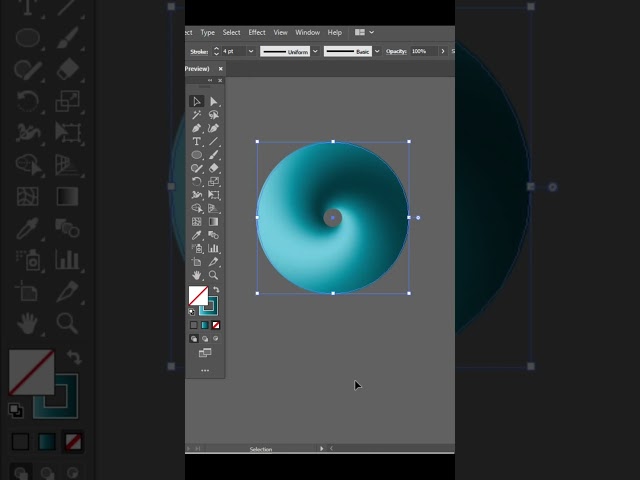Select the Shape Builder tool
Viewport: 640px width, 480px height.
tap(197, 208)
